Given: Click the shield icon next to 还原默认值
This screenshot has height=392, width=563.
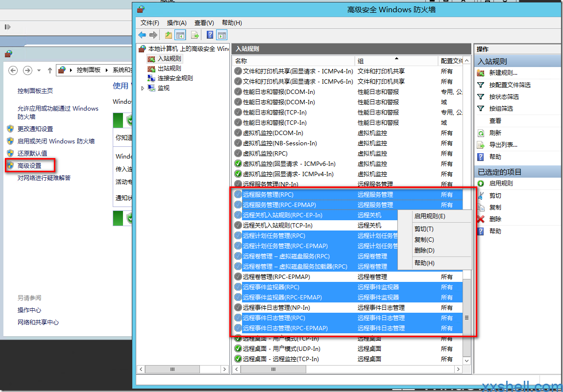Looking at the screenshot, I should point(10,153).
